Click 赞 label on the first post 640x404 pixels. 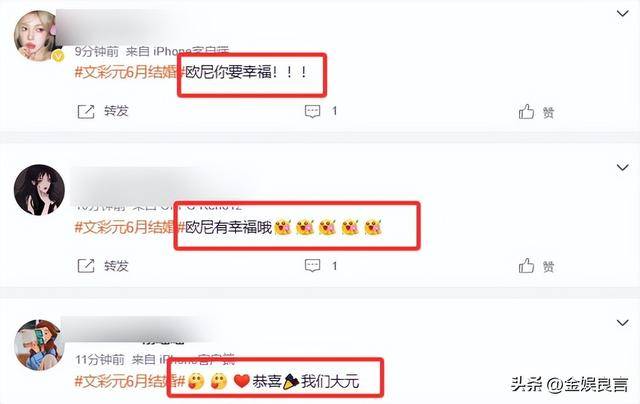click(x=548, y=112)
